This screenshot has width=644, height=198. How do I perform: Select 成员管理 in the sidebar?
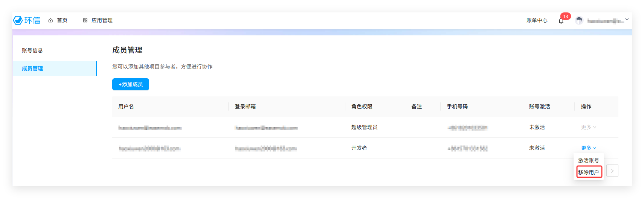pos(32,69)
